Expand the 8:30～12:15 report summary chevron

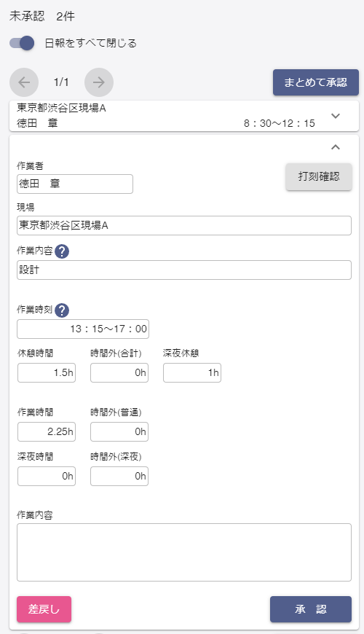point(336,116)
